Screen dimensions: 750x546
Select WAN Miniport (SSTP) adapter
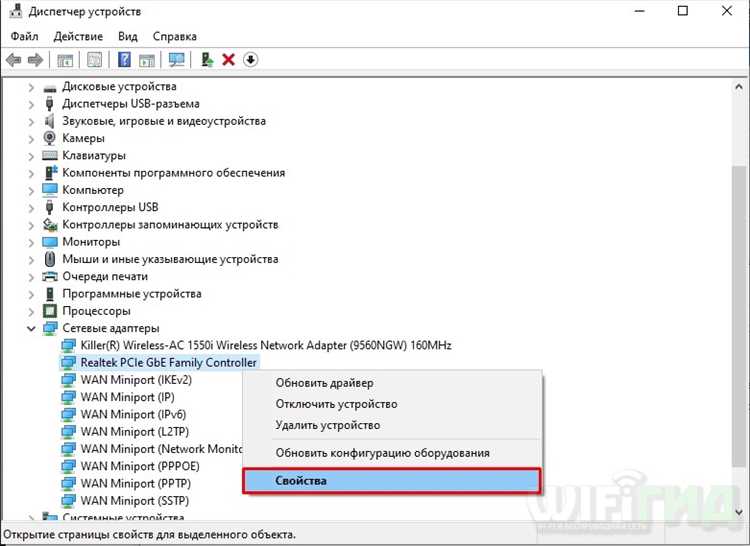[x=135, y=501]
